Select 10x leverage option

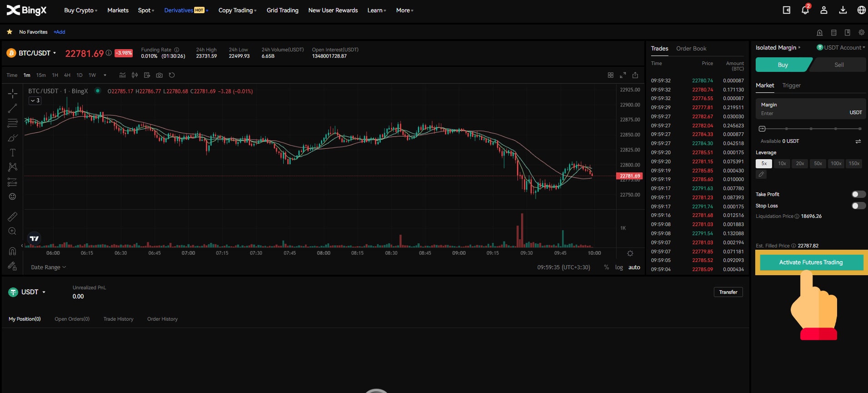click(x=782, y=163)
